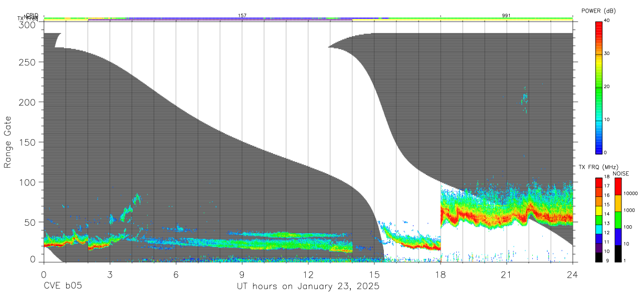Click the x-axis tick label '15'
The image size is (644, 297).
pos(374,275)
